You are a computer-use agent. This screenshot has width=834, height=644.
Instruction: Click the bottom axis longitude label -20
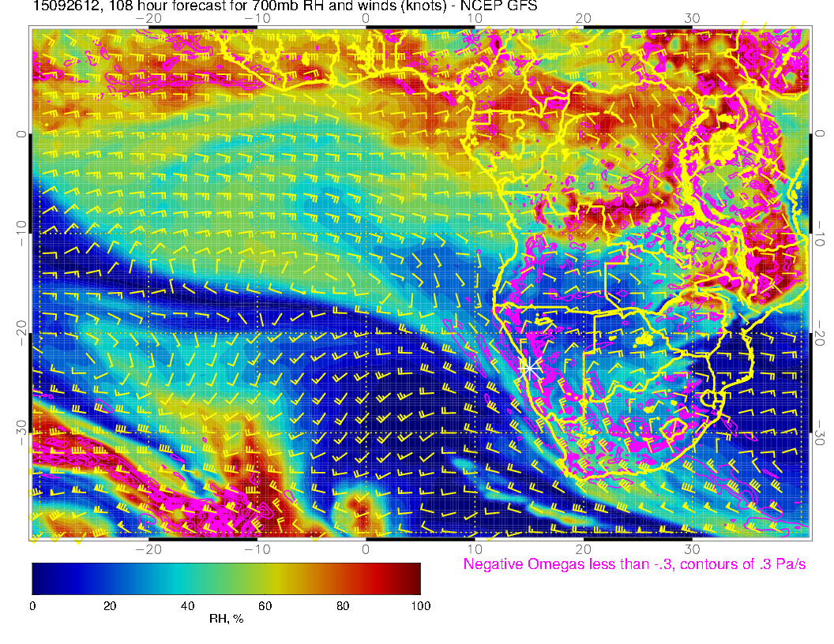pyautogui.click(x=148, y=548)
